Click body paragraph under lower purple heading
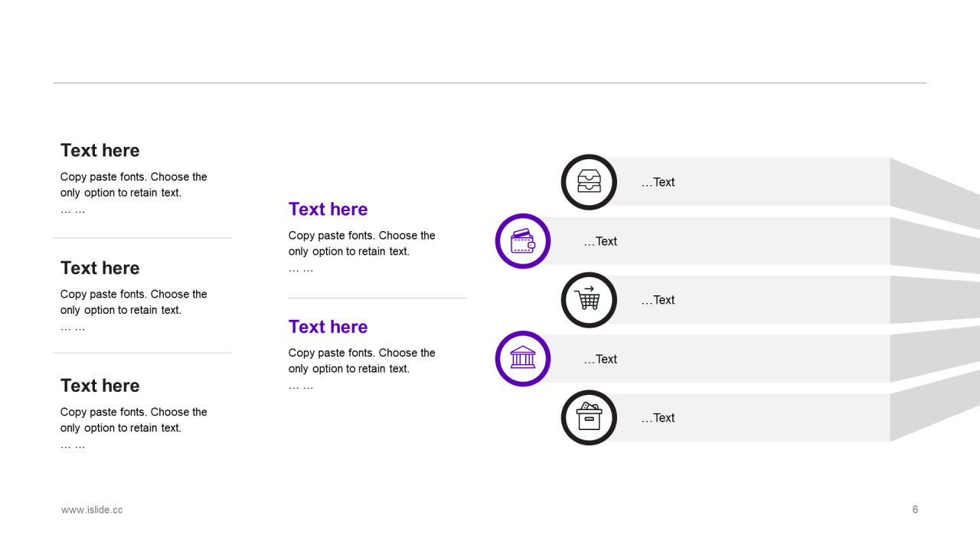This screenshot has height=551, width=980. (362, 369)
